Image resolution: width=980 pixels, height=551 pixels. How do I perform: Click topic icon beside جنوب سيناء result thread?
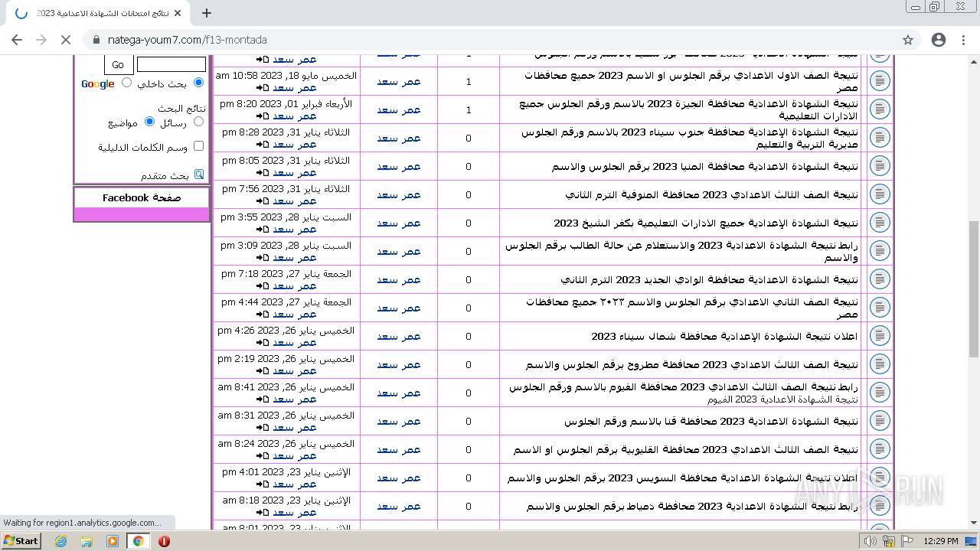click(x=880, y=138)
